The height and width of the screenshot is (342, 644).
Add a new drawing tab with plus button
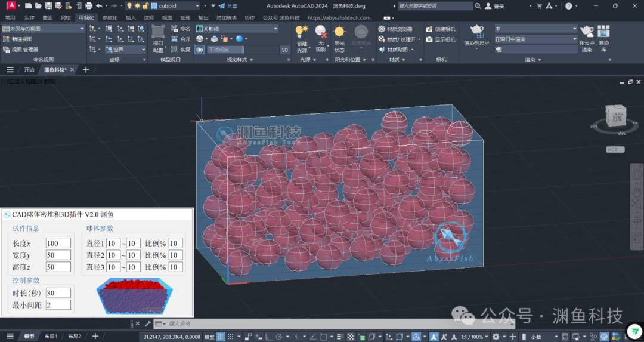[x=86, y=69]
